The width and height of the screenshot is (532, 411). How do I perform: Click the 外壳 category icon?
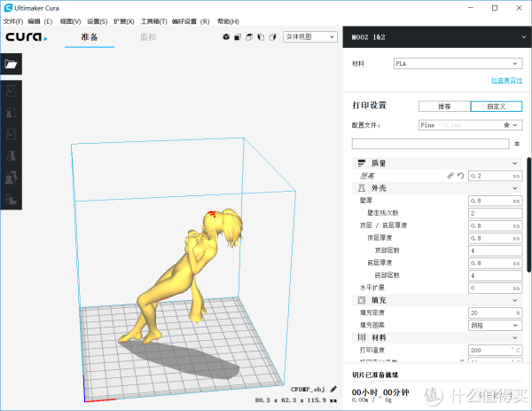pos(362,188)
